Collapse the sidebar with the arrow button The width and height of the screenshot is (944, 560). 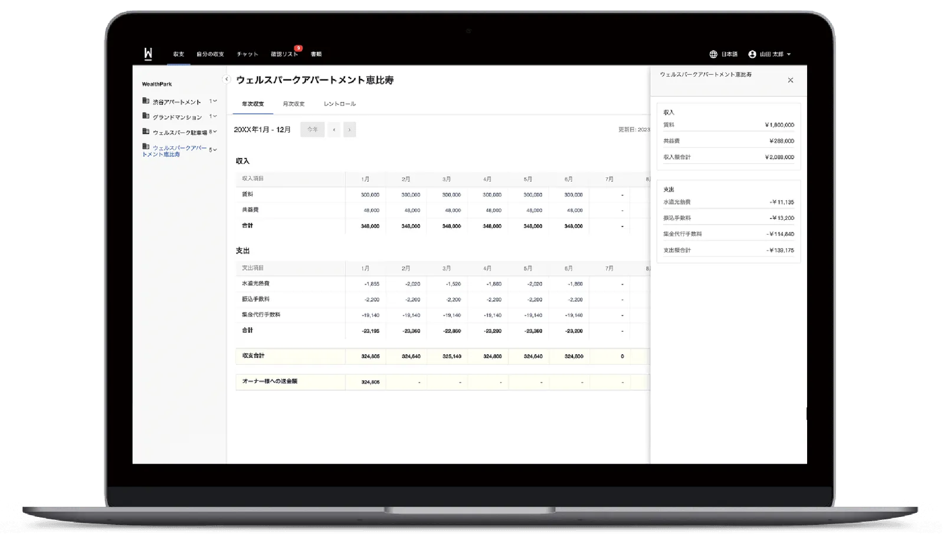[x=226, y=79]
